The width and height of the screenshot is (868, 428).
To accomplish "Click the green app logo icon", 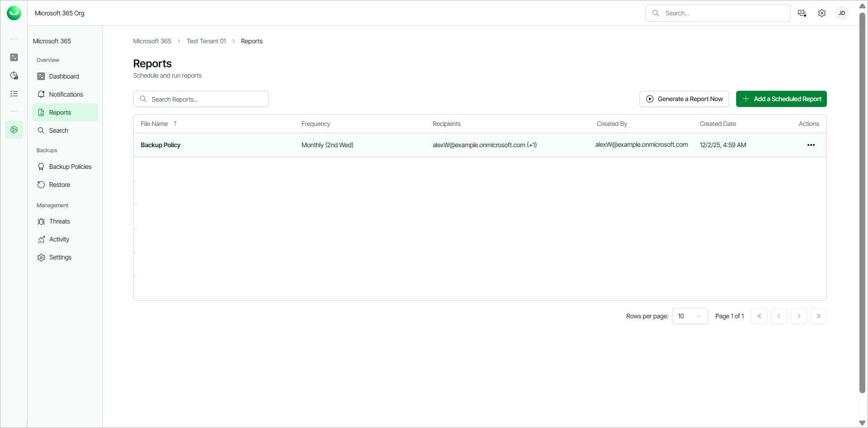I will tap(14, 13).
